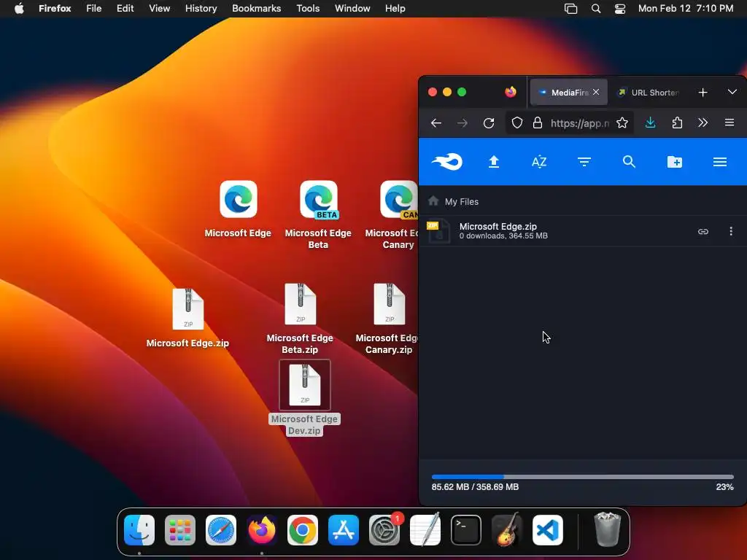
Task: Open the App Store from the Dock
Action: coord(344,530)
